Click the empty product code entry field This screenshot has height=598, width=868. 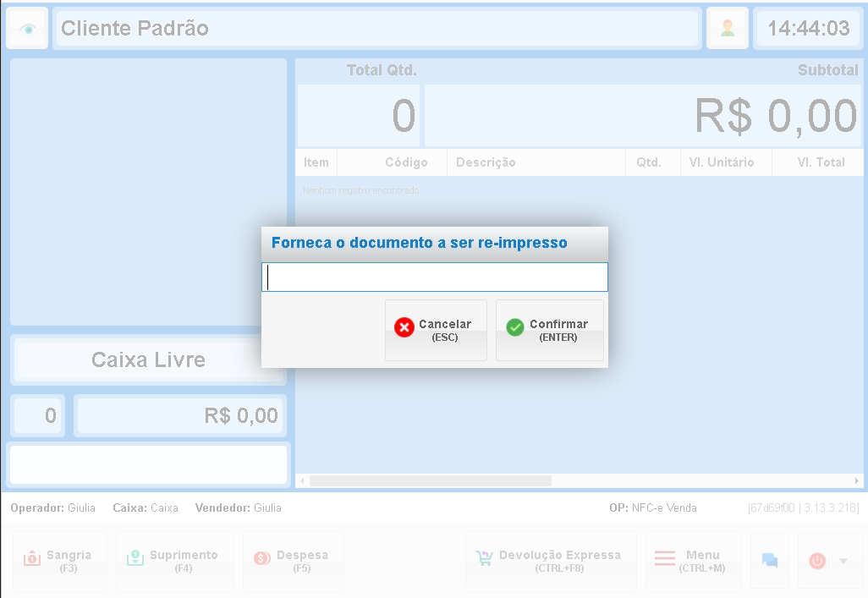click(148, 464)
